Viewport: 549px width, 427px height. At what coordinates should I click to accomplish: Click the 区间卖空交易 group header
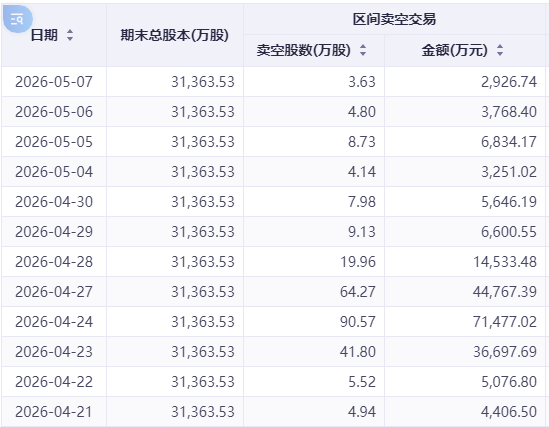click(x=394, y=19)
